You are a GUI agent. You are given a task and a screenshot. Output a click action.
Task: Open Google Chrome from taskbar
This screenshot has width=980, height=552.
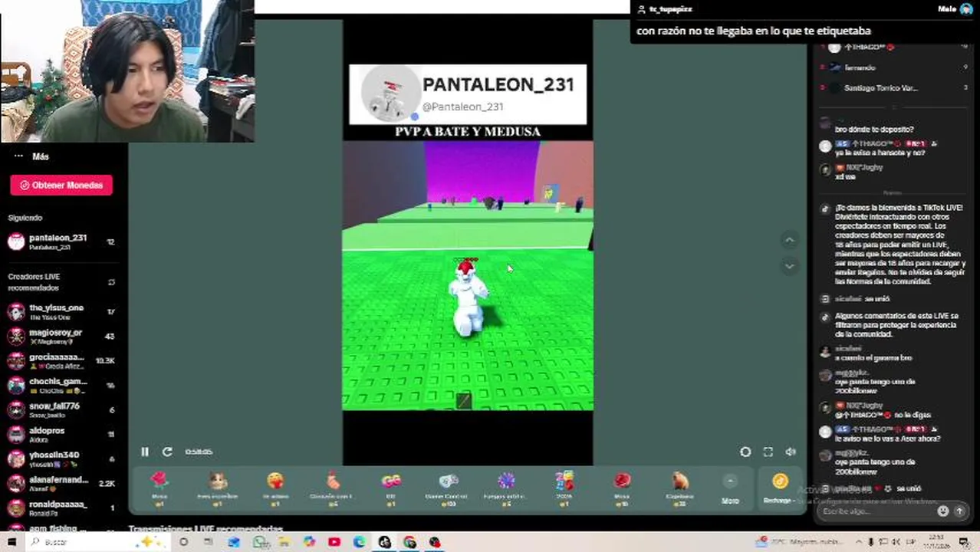pos(409,542)
